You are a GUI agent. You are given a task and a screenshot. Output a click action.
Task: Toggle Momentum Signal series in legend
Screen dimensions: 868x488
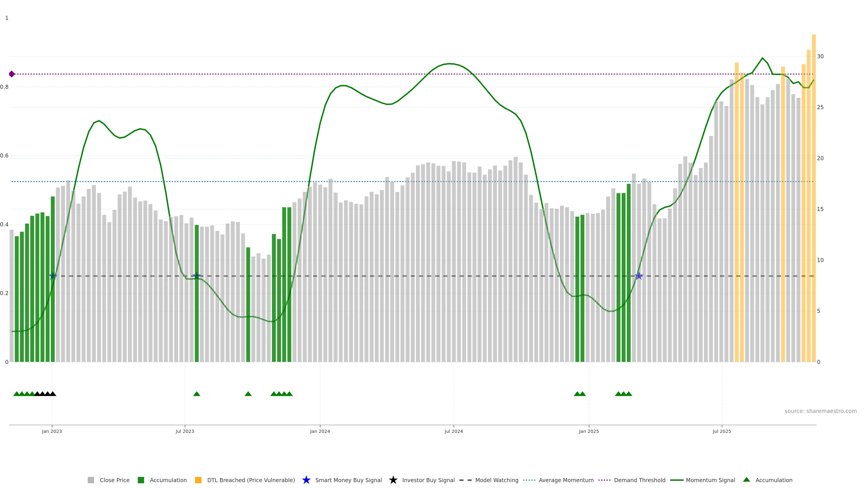click(710, 480)
